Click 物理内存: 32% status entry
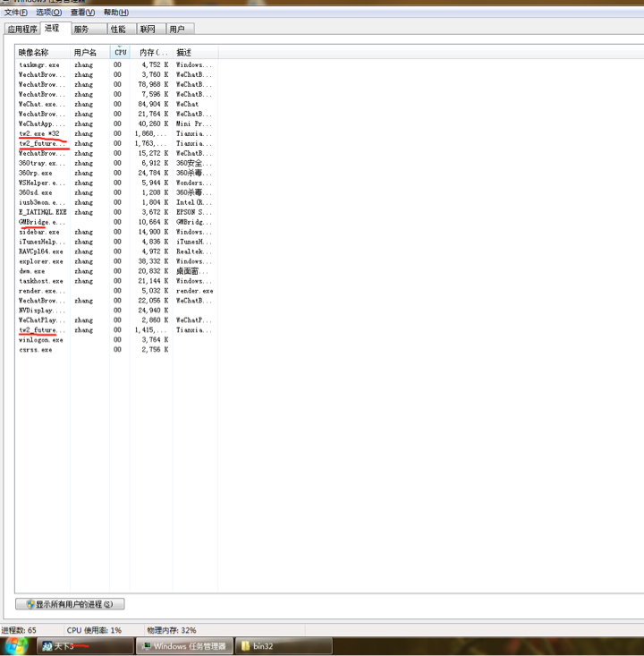644x656 pixels. 172,630
